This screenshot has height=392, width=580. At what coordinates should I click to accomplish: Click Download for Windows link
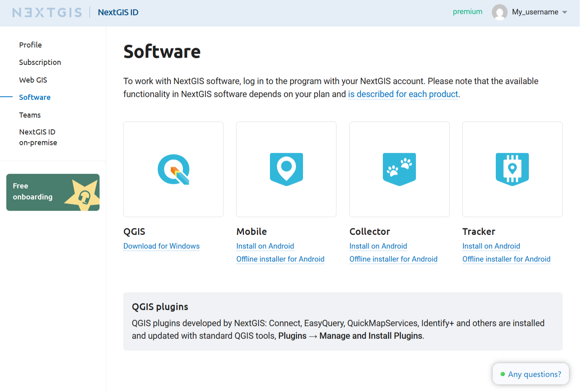click(161, 246)
